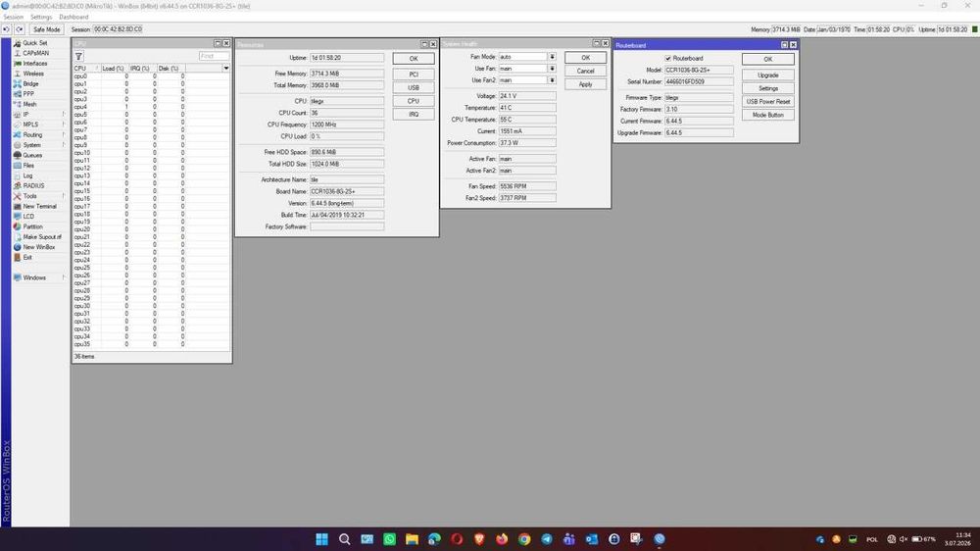The height and width of the screenshot is (551, 980).
Task: Click the filter funnel in CPU window
Action: 78,56
